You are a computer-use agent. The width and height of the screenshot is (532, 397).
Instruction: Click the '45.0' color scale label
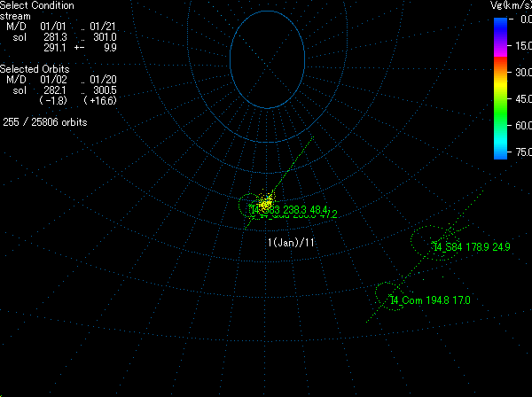point(523,99)
